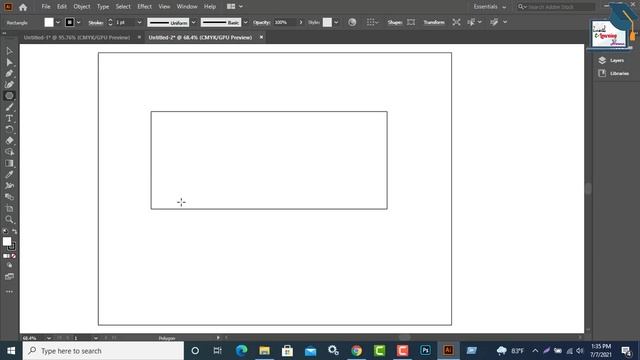Open Google Chrome from the taskbar
Image resolution: width=640 pixels, height=360 pixels.
[x=356, y=351]
